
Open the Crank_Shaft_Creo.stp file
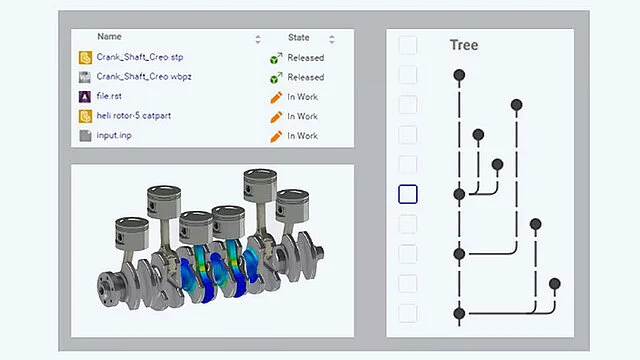(x=140, y=57)
